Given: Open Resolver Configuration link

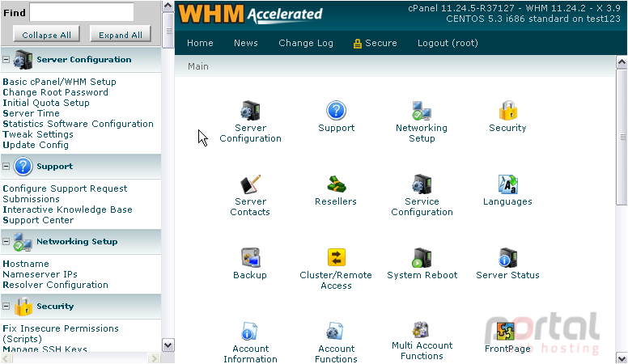Looking at the screenshot, I should (x=55, y=285).
